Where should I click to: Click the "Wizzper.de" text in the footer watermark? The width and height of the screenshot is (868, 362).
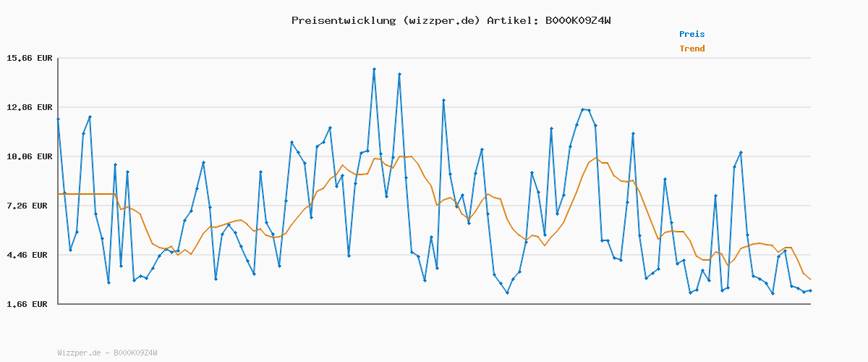click(79, 353)
